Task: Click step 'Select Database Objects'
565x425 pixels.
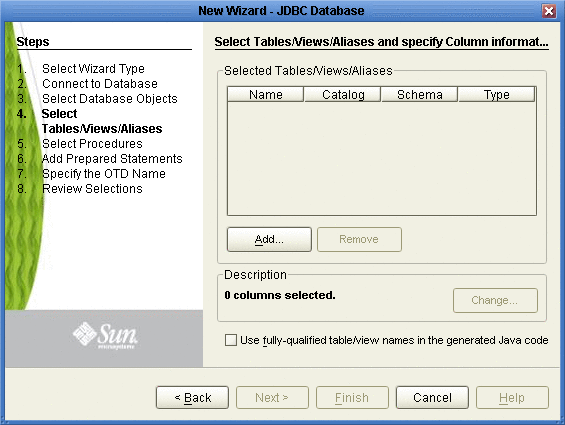Action: coord(110,98)
